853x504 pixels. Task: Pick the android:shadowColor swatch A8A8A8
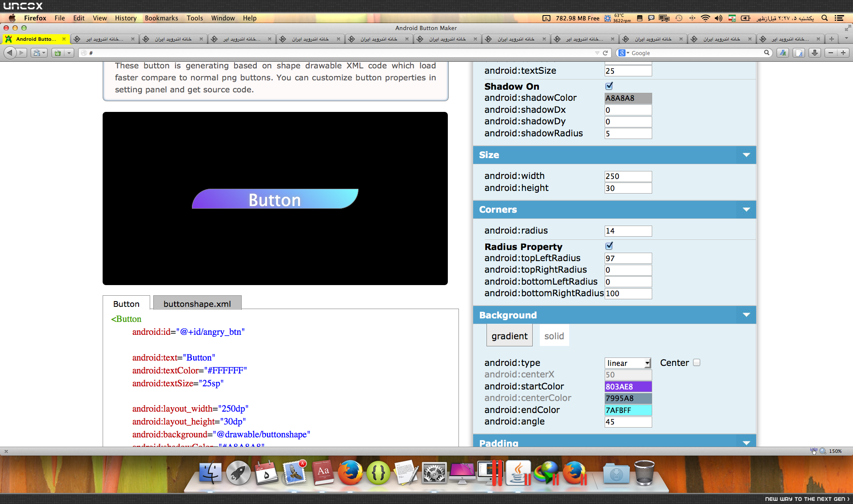click(628, 98)
